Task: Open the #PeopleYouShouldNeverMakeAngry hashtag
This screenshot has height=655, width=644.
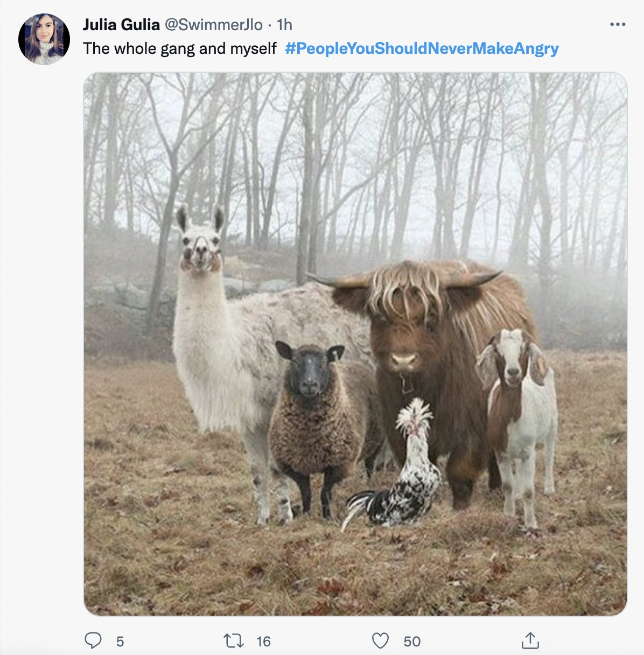Action: coord(422,48)
